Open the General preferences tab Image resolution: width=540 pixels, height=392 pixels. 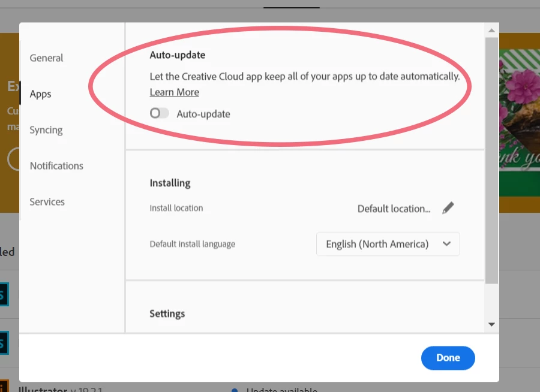pos(46,58)
